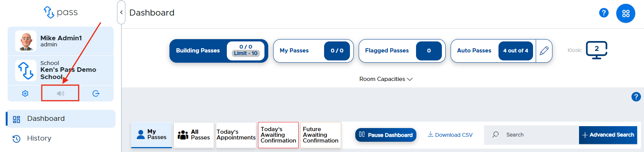This screenshot has width=644, height=152.
Task: Open the settings gear in profile card
Action: (25, 93)
